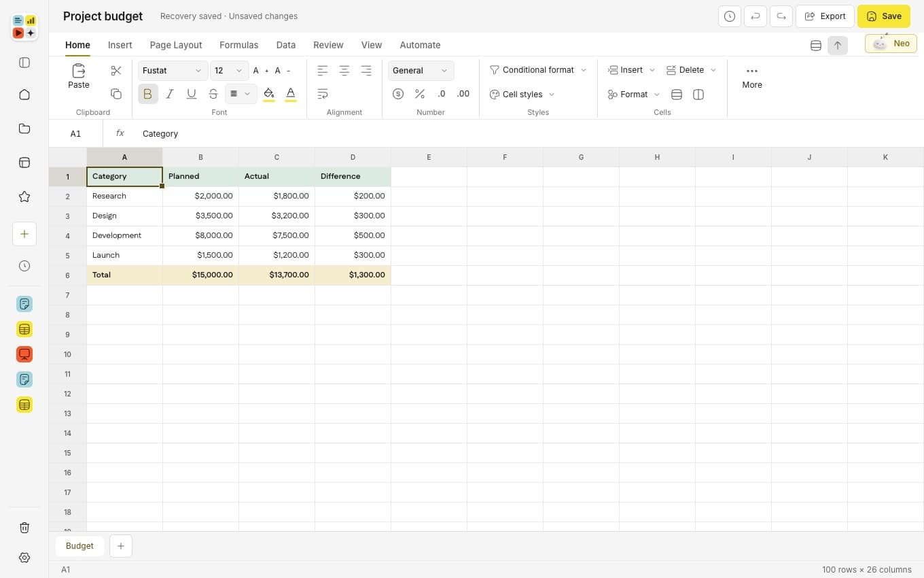Click the wrap text icon
This screenshot has width=924, height=578.
click(x=323, y=94)
